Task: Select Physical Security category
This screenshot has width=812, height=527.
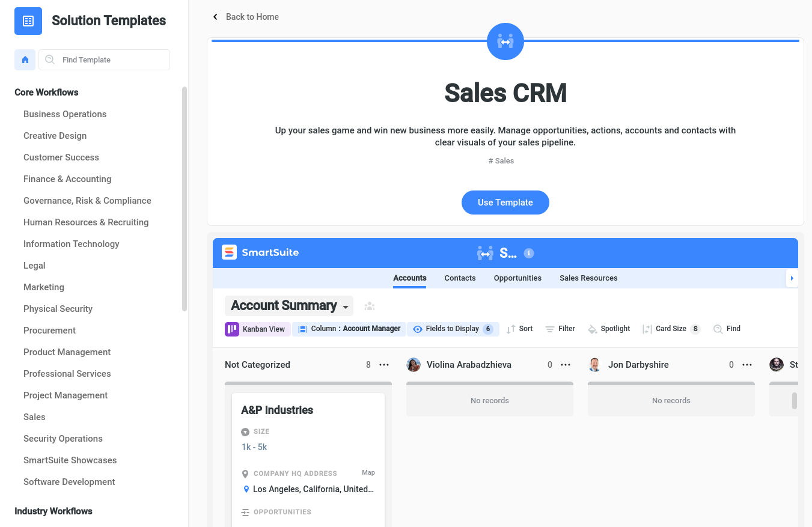Action: pos(58,309)
